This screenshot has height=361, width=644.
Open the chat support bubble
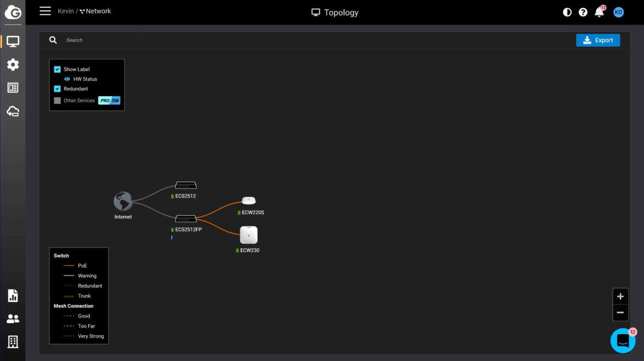[x=623, y=341]
